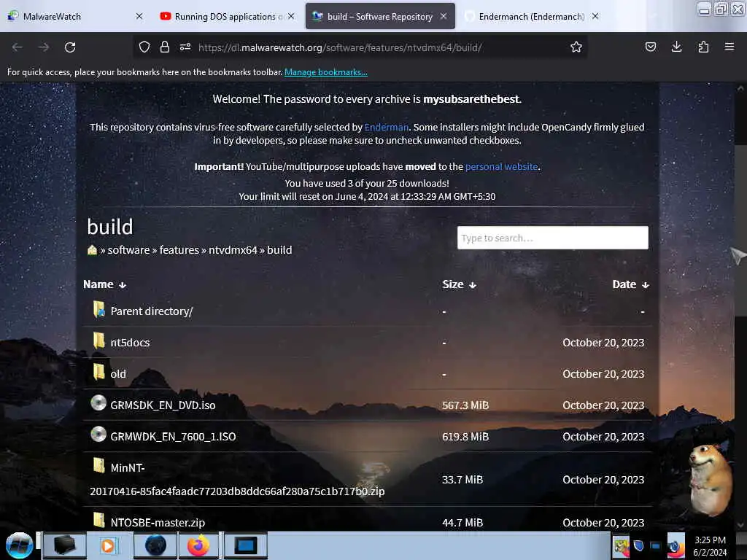Open the tracking protection shield icon

pos(144,47)
